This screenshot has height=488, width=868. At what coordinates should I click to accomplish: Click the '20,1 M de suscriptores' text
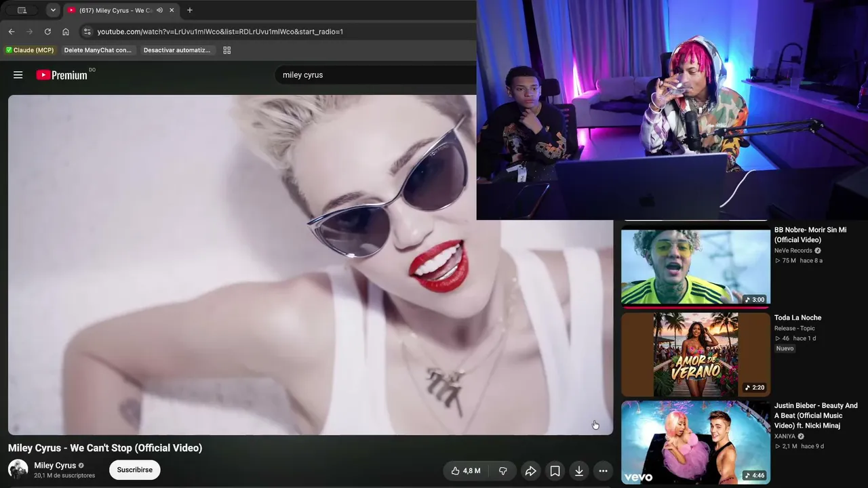coord(64,476)
